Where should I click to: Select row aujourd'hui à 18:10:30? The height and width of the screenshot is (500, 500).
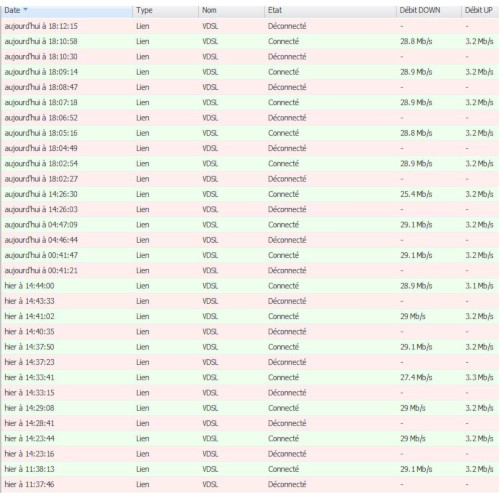point(250,57)
